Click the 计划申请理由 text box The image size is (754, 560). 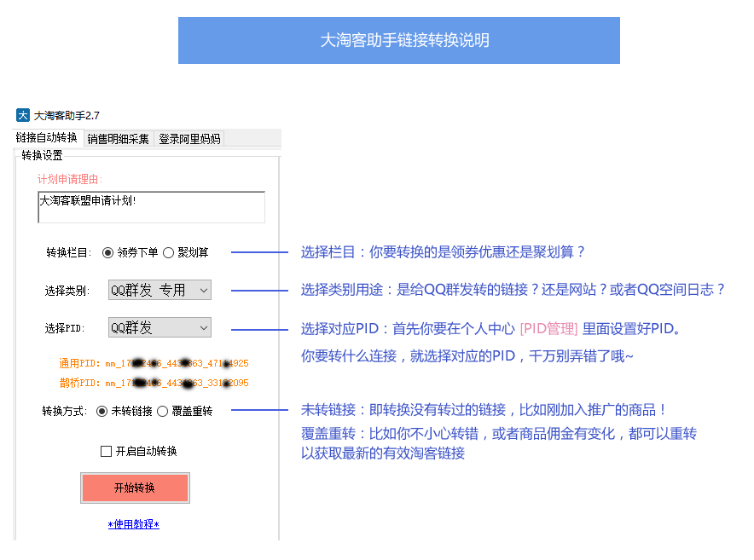[x=152, y=207]
